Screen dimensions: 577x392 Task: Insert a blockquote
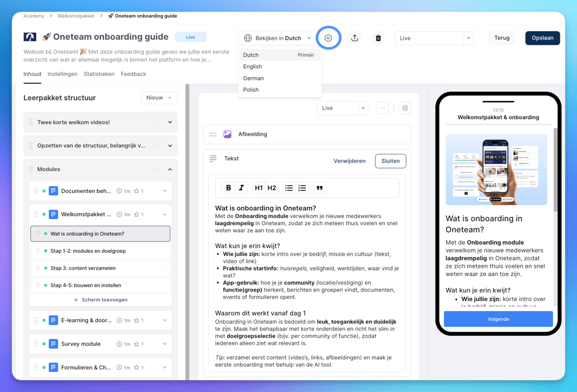click(320, 188)
